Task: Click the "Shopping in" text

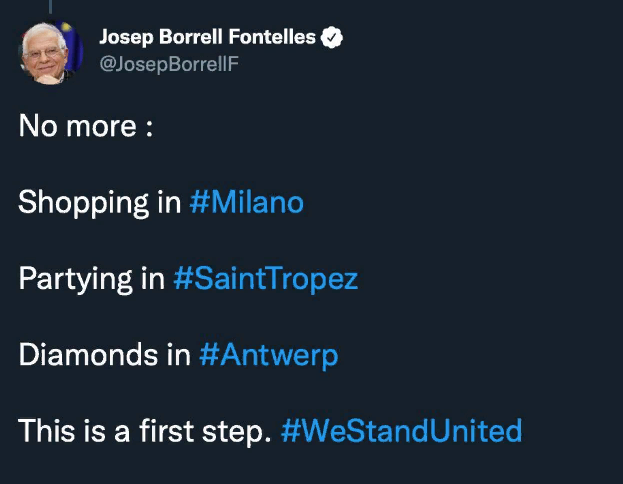Action: 99,203
